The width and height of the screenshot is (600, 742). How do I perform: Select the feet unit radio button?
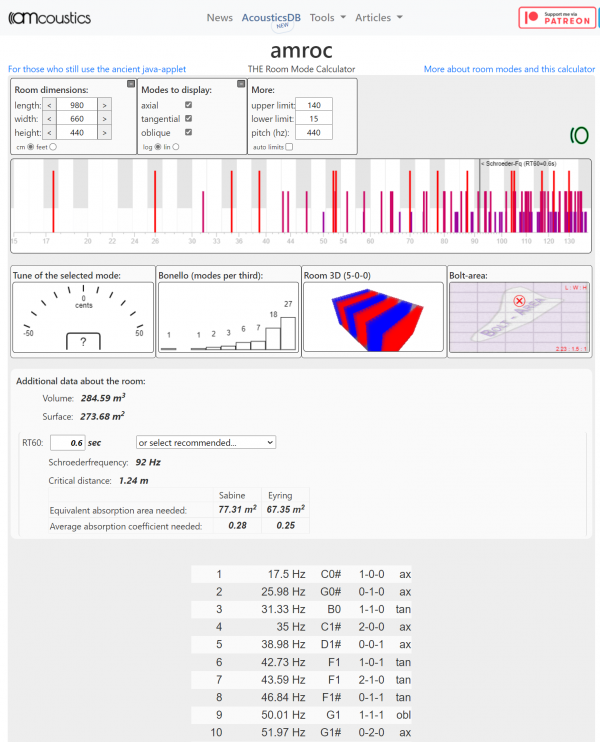[53, 147]
